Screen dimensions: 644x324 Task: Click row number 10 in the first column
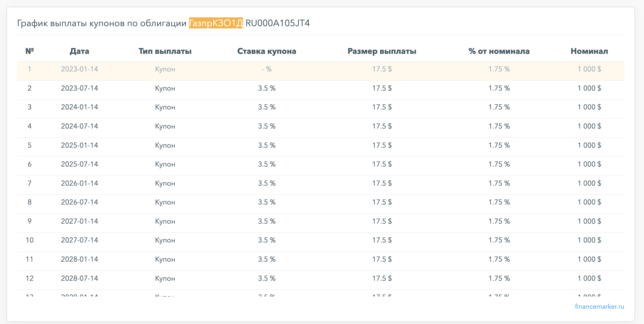click(x=30, y=240)
